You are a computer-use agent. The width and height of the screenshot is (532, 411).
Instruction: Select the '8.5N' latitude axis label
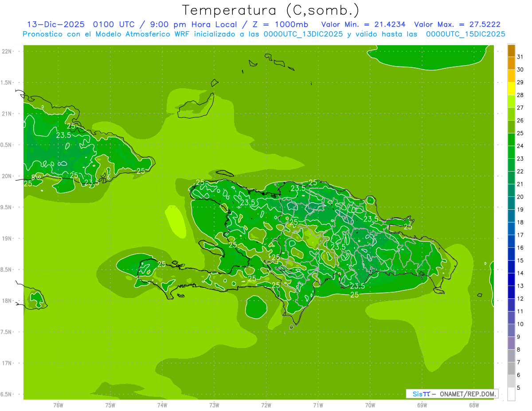click(7, 270)
